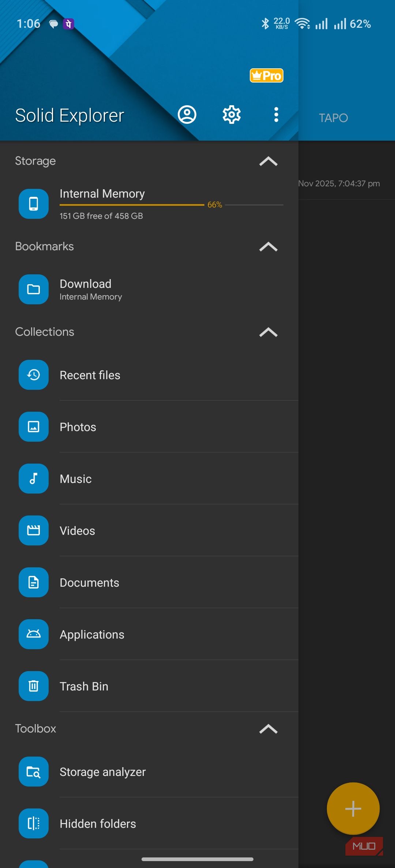Open Documents collection
Viewport: 395px width, 868px height.
click(x=149, y=582)
